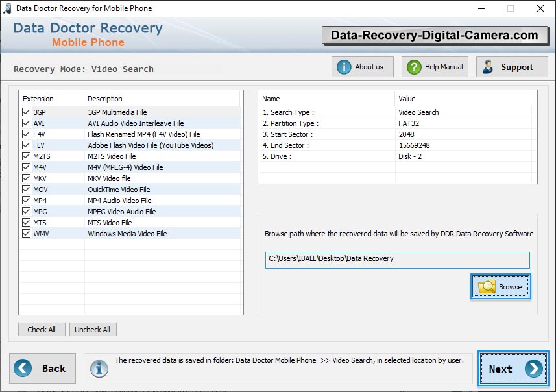
Task: Click the Browse label text
Action: pyautogui.click(x=510, y=287)
